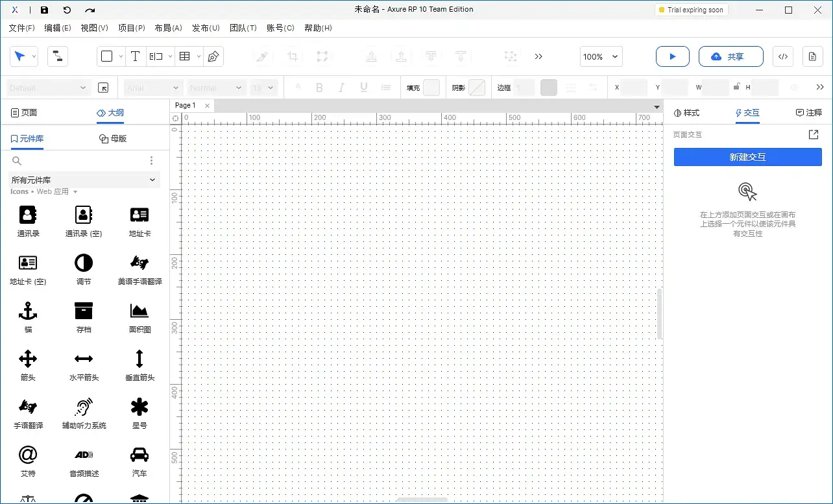Screen dimensions: 833x504
Task: Select the 星号 asterisk icon widget
Action: 139,407
